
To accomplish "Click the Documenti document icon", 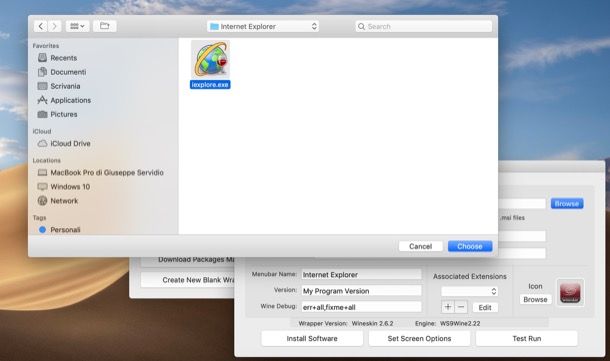I will tap(42, 72).
